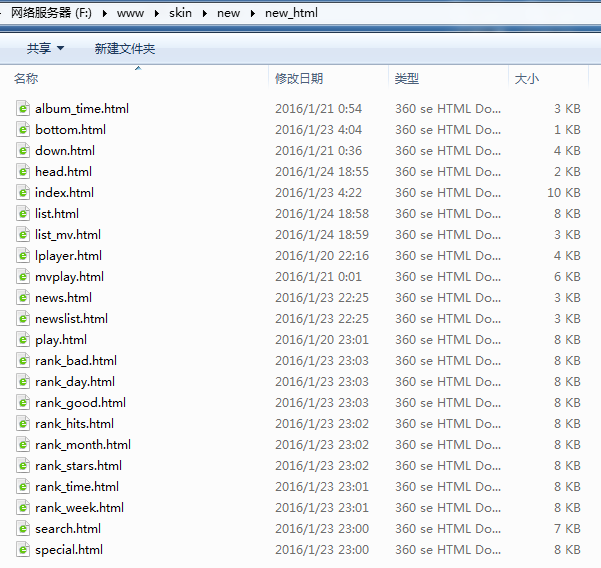Click the list_mv.html file icon
Screen dimensions: 601x568
tap(23, 235)
